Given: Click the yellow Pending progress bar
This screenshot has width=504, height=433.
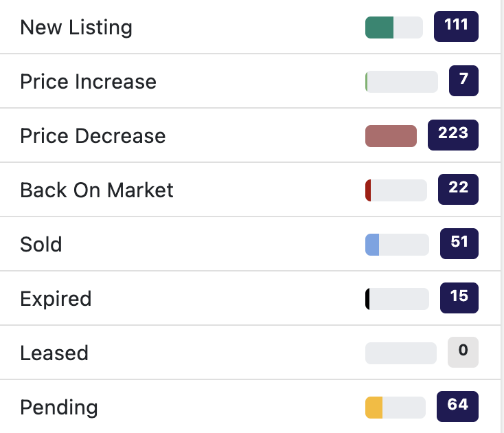Looking at the screenshot, I should pyautogui.click(x=394, y=408).
